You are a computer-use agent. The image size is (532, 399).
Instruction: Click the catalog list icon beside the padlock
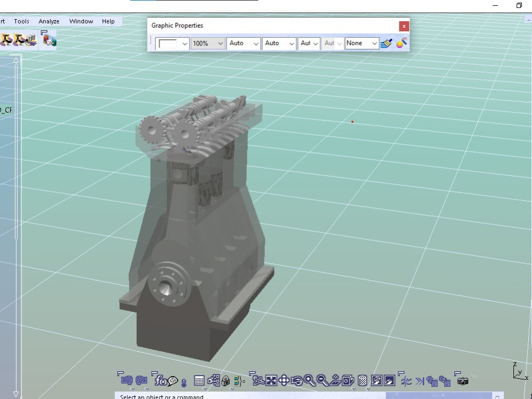pos(239,381)
